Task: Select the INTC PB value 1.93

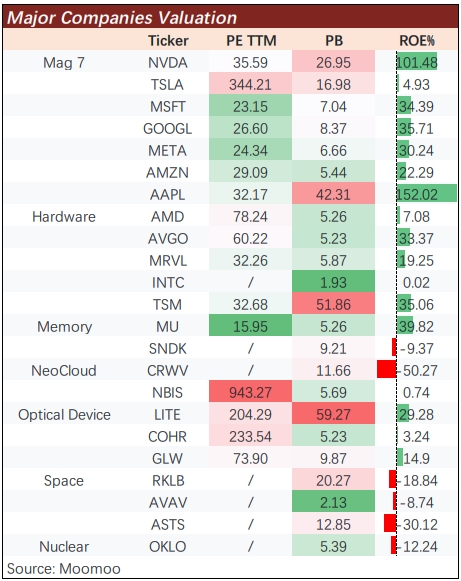Action: (333, 282)
